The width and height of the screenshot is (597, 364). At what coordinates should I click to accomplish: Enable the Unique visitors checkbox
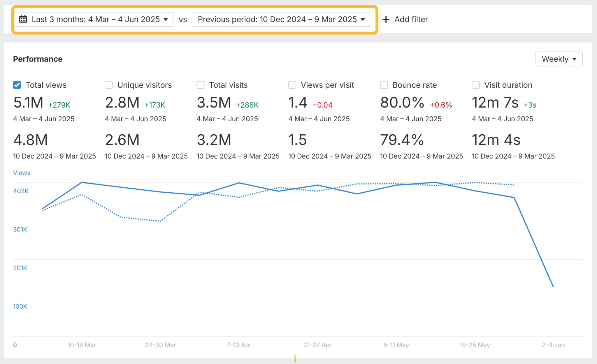(109, 85)
